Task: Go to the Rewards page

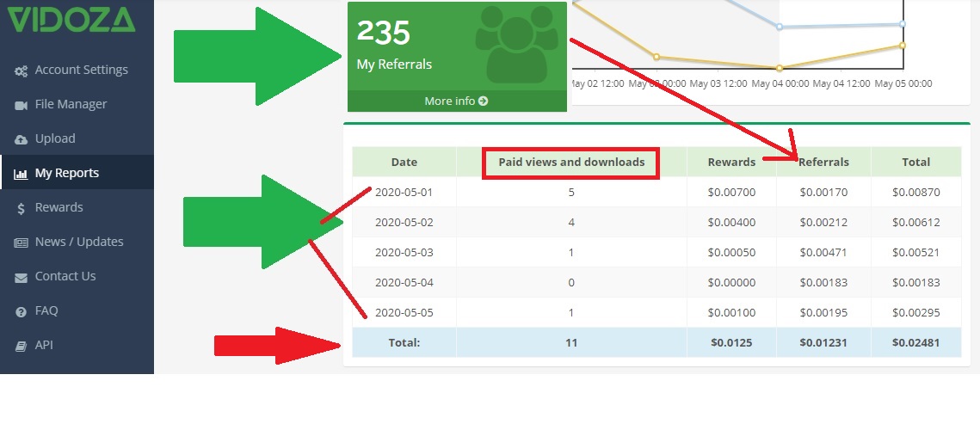Action: (x=59, y=207)
